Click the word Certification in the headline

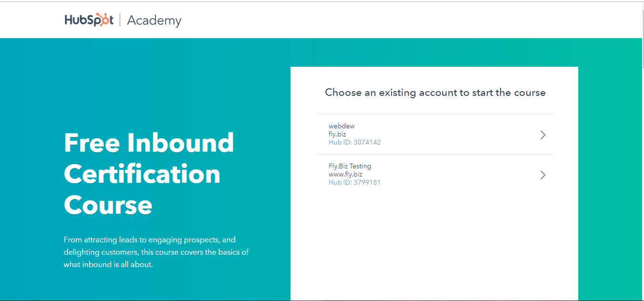142,174
